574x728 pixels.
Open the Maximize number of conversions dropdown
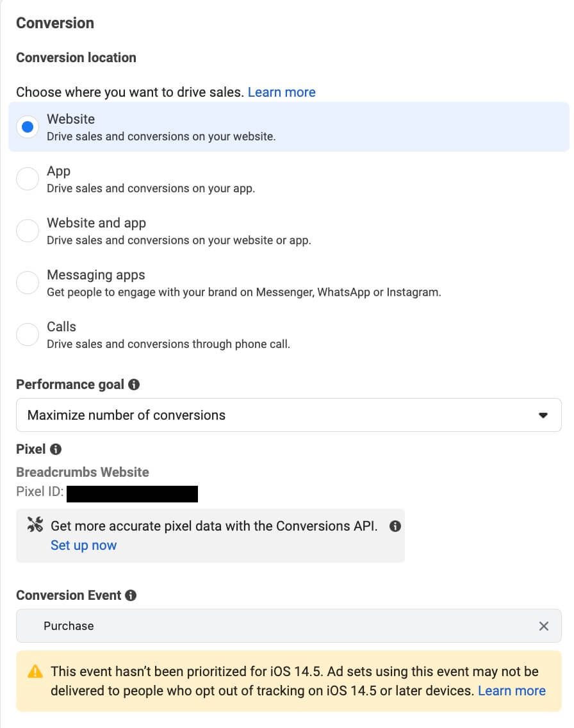[x=288, y=415]
